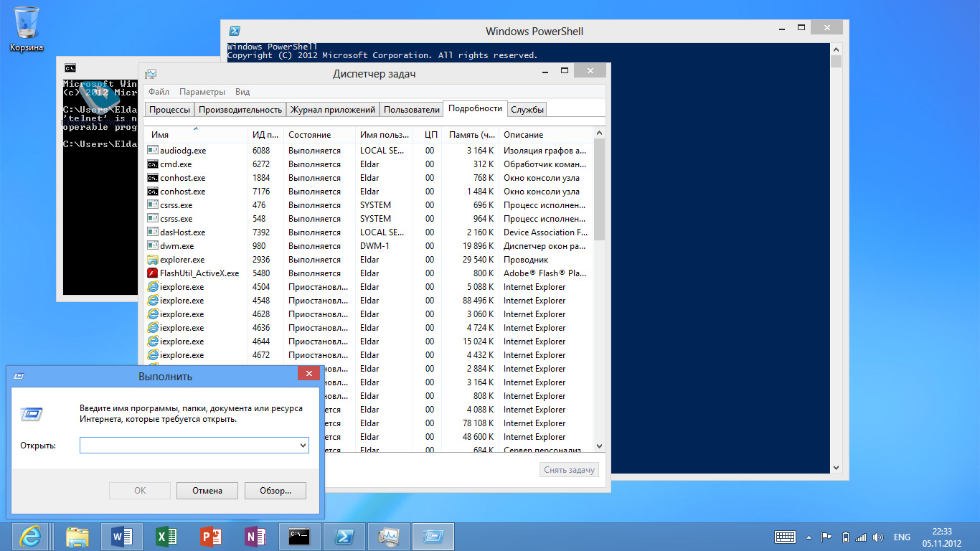Select iexplore.exe with PID 4644
Screen dimensions: 980x551
[369, 342]
